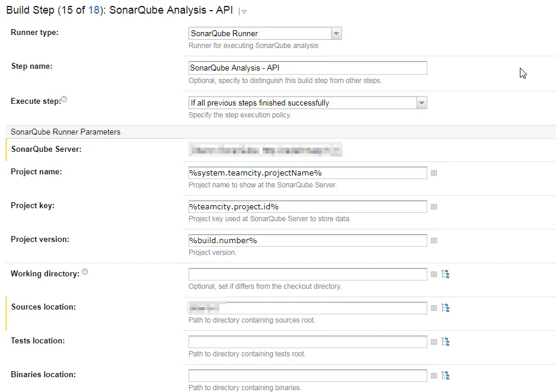
Task: Select text 'Specify the step execution policy.'
Action: pyautogui.click(x=239, y=115)
